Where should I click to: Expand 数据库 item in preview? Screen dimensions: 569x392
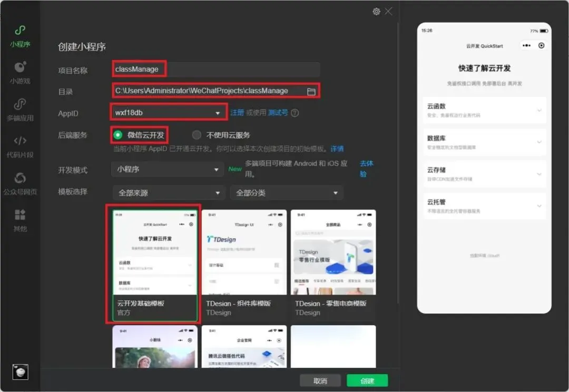(x=485, y=142)
